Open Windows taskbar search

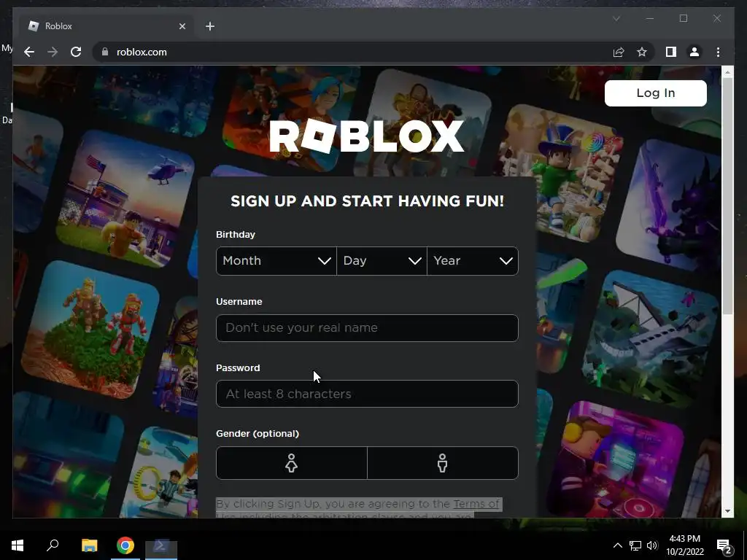[x=53, y=545]
